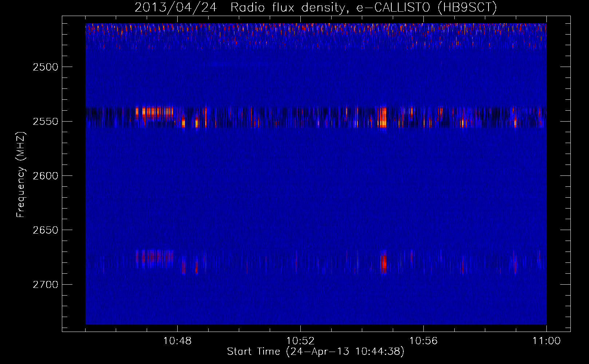Image resolution: width=589 pixels, height=364 pixels.
Task: Click the '10:56' time axis label
Action: point(423,341)
